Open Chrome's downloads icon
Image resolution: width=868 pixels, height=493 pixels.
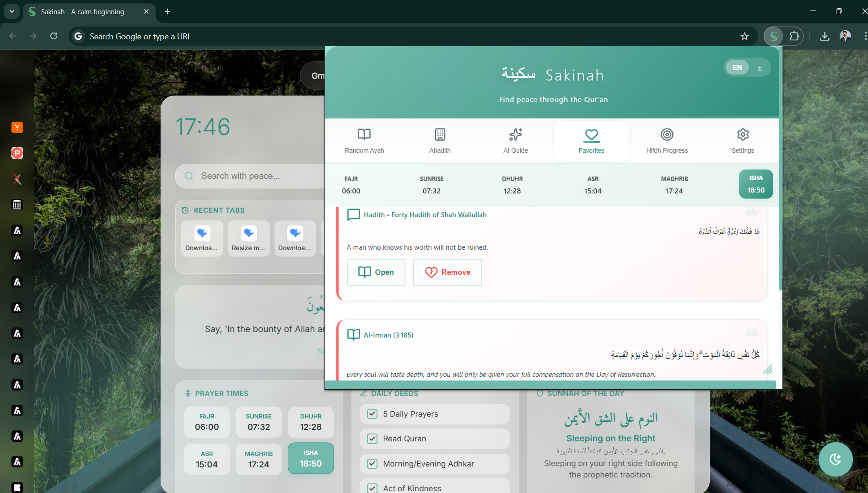pos(825,36)
